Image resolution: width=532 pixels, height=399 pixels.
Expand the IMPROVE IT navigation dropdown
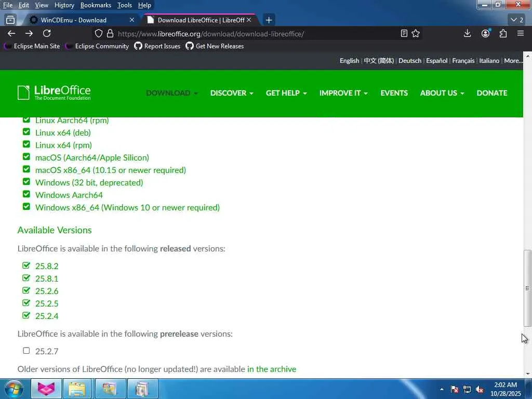[343, 93]
